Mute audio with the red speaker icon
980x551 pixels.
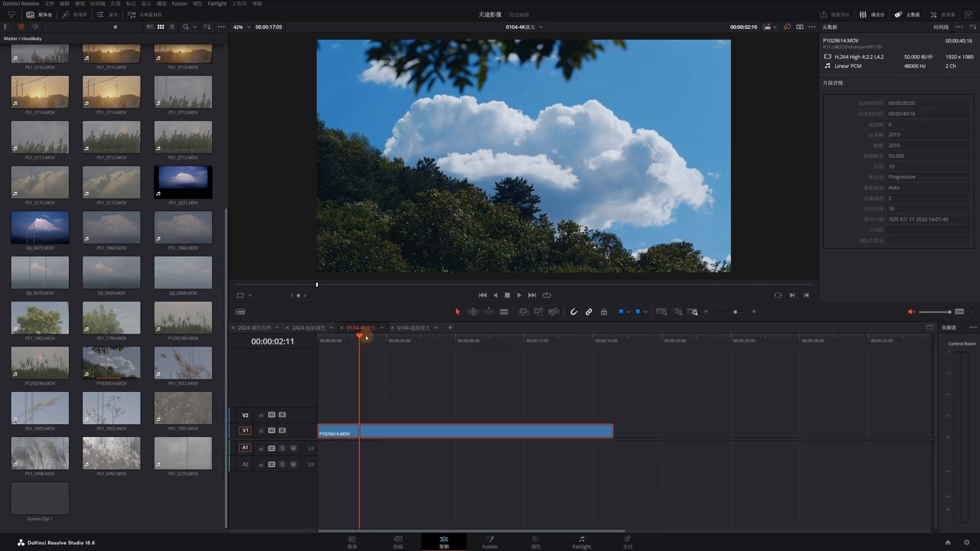coord(911,311)
